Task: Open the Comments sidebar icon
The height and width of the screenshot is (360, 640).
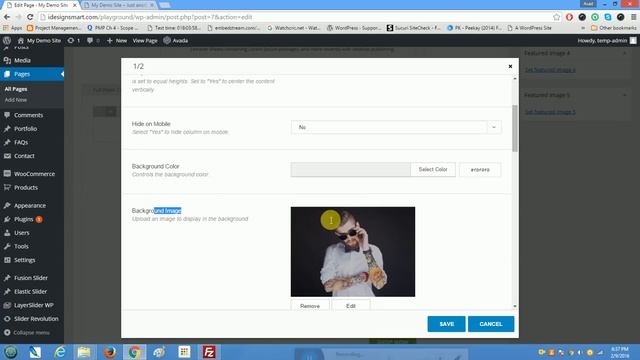Action: pos(7,115)
